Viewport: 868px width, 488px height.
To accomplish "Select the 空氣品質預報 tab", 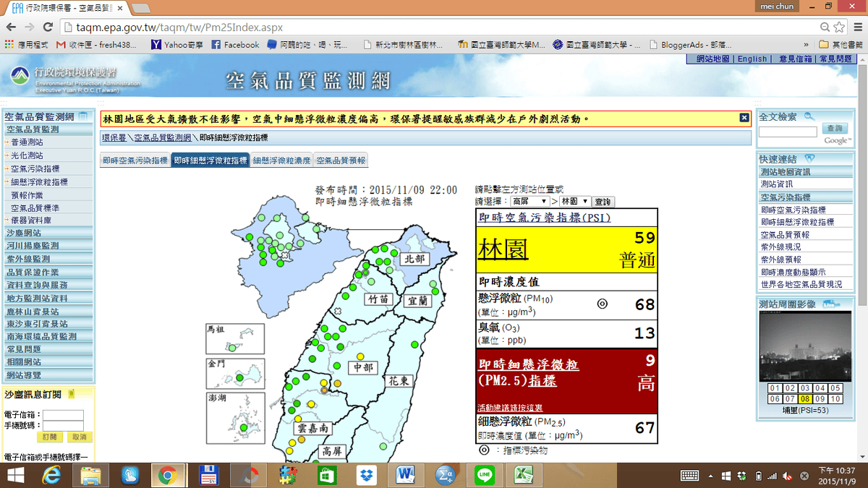I will [341, 160].
